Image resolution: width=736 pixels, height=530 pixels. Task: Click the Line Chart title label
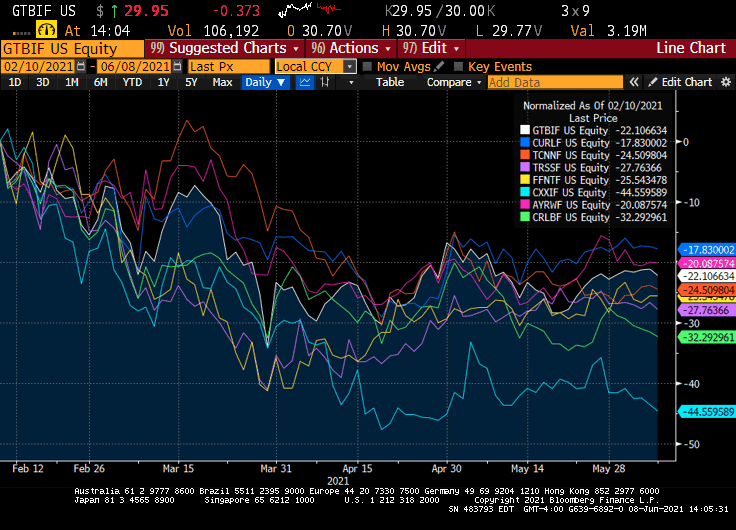690,48
